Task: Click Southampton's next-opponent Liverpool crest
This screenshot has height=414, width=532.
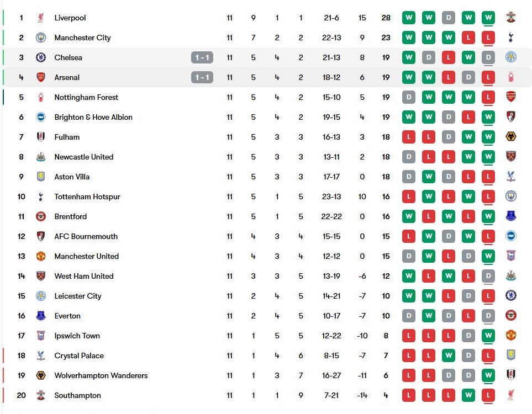Action: [x=510, y=395]
